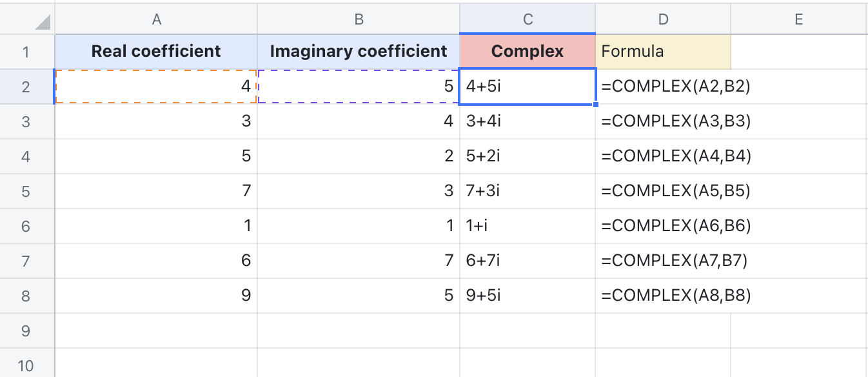Select column D header
This screenshot has height=377, width=868.
(663, 19)
